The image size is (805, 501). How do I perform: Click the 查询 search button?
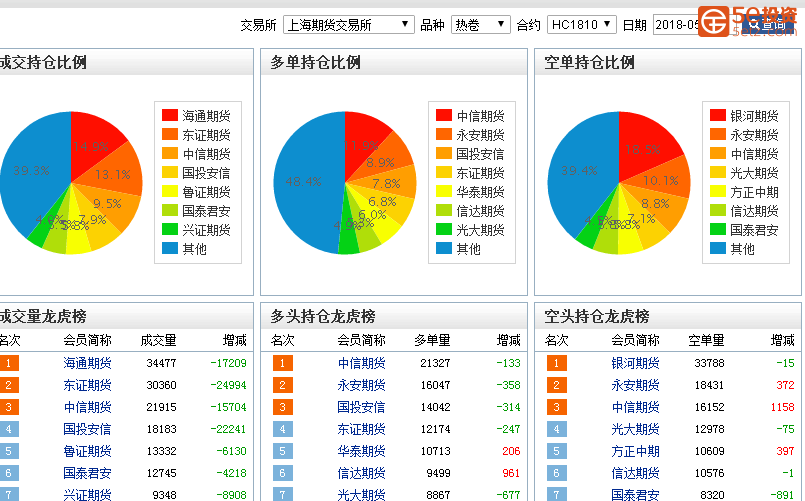tap(768, 25)
